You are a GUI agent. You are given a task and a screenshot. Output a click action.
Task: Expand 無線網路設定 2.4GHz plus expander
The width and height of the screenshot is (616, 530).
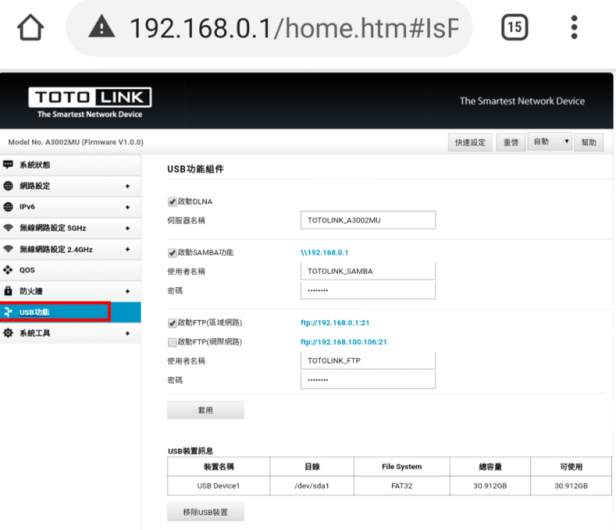coord(127,249)
